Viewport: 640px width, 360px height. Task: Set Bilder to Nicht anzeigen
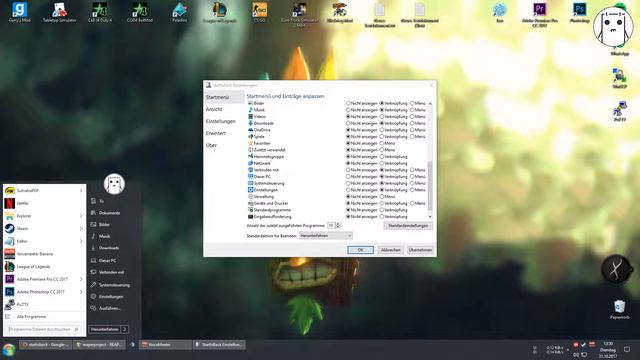[x=348, y=103]
